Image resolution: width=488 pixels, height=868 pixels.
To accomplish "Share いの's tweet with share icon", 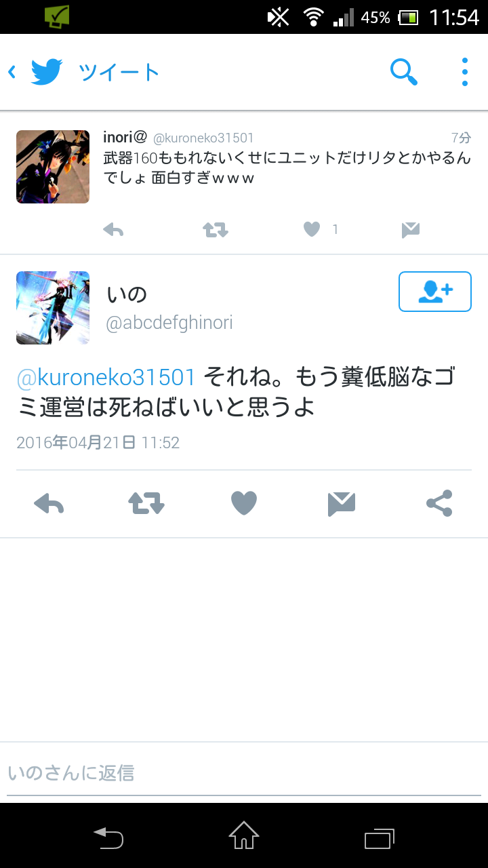I will point(439,503).
